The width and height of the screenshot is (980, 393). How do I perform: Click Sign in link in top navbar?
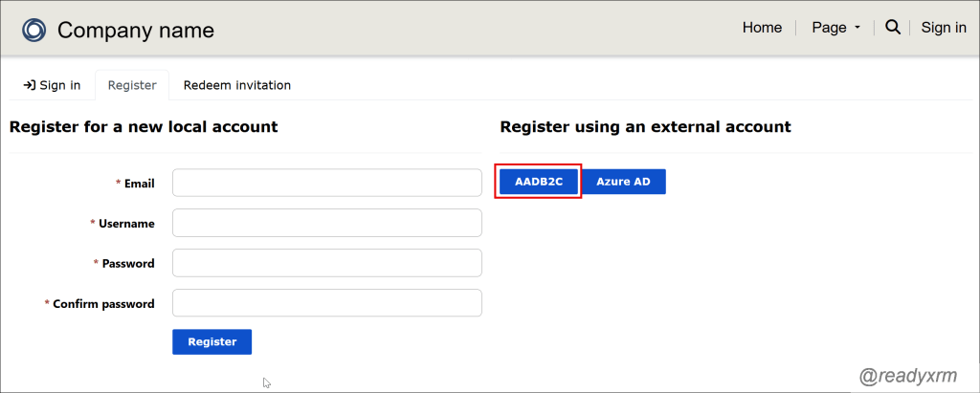(943, 28)
